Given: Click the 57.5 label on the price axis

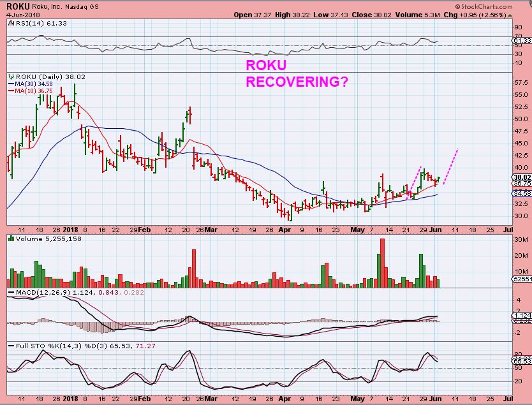Looking at the screenshot, I should click(x=521, y=83).
